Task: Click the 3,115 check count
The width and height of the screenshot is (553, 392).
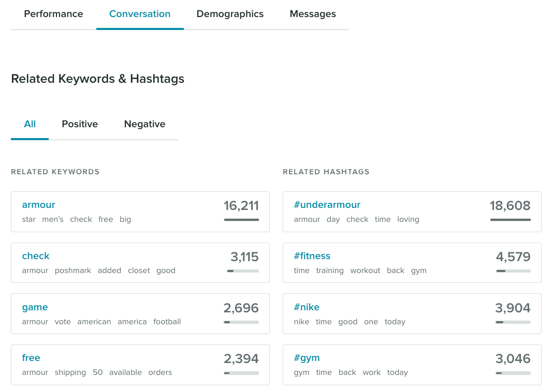Action: (x=244, y=257)
